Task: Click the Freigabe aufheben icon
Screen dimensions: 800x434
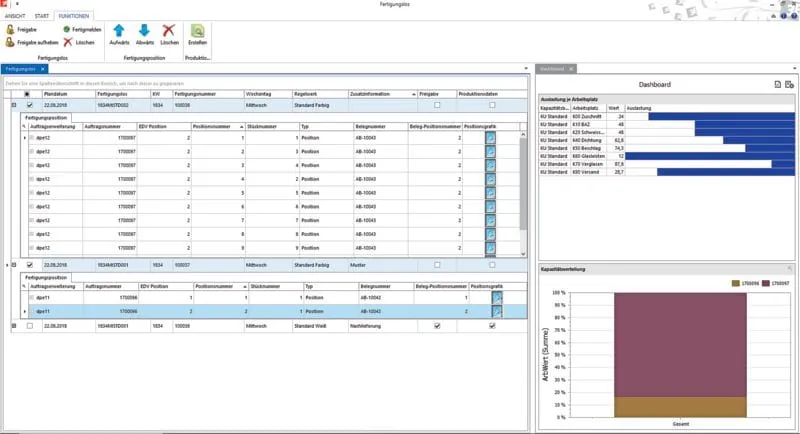Action: [10, 42]
